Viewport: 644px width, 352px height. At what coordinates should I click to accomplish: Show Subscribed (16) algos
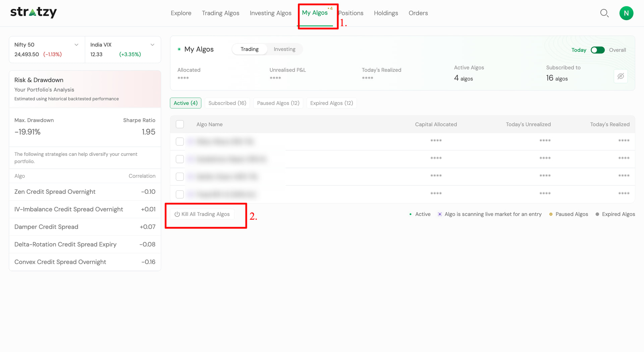227,103
